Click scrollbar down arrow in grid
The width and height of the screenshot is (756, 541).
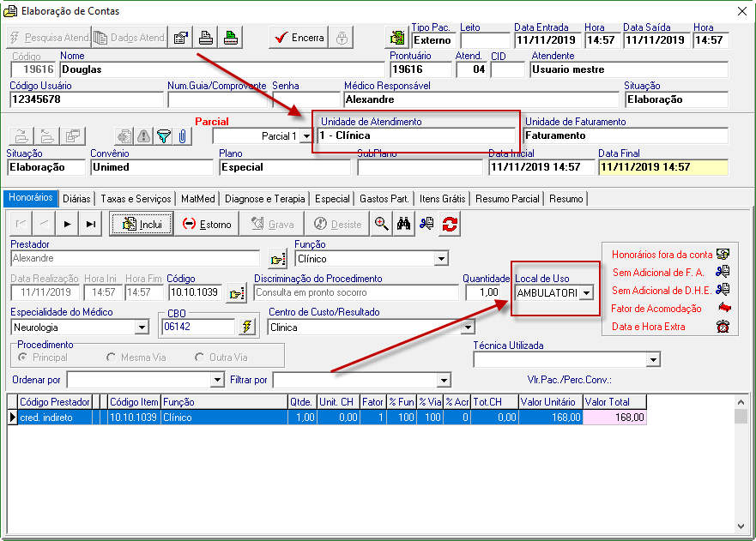[741, 526]
